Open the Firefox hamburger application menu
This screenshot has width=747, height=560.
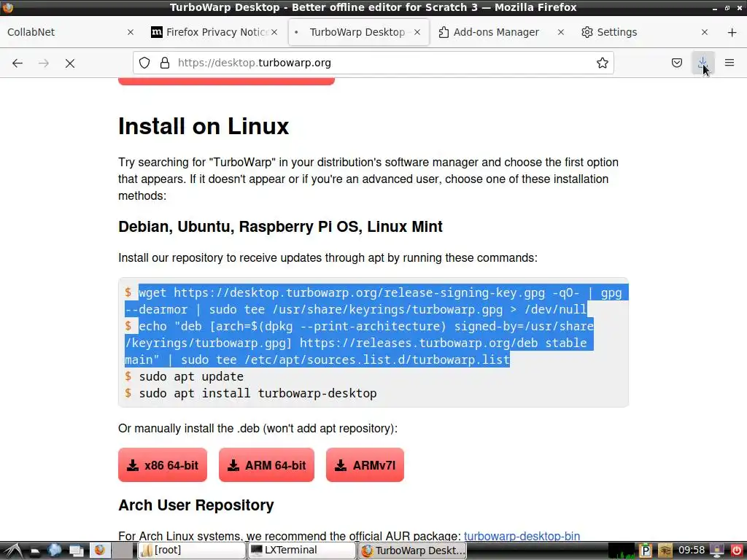click(729, 63)
